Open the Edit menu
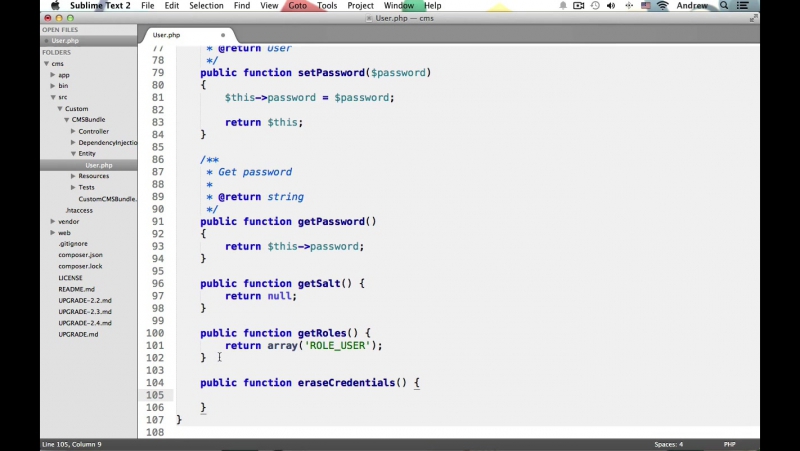800x451 pixels. tap(171, 6)
